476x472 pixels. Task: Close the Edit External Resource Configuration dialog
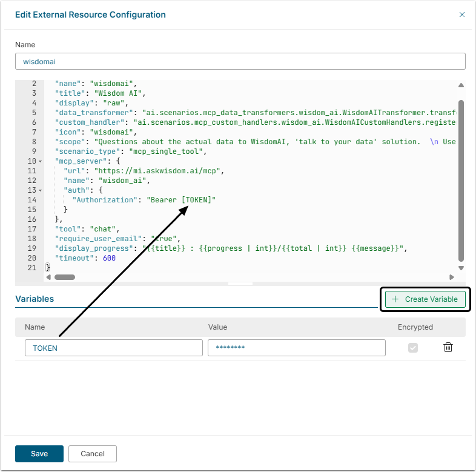tap(461, 15)
